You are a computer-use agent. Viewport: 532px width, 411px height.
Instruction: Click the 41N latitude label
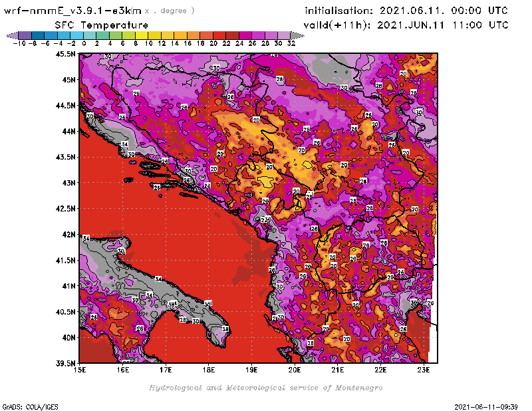[x=68, y=286]
